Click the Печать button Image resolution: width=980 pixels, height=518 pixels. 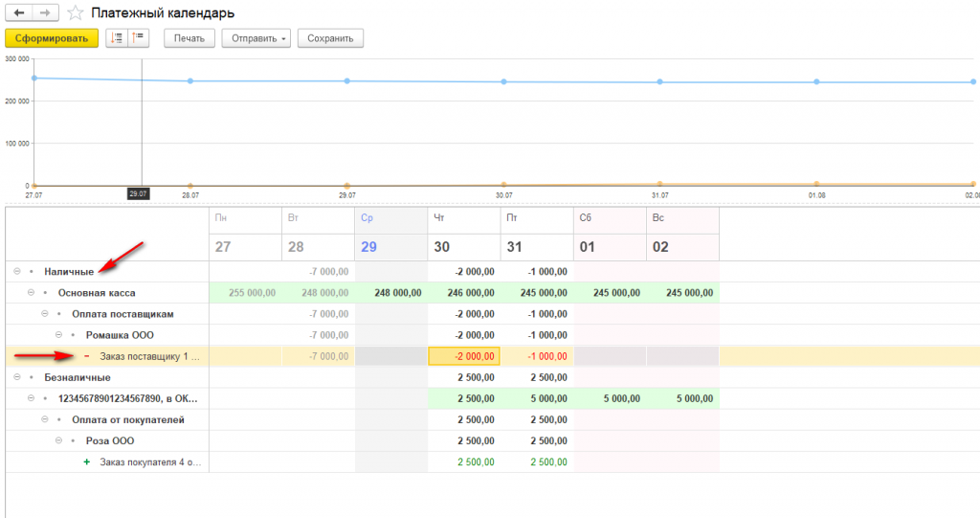[189, 38]
